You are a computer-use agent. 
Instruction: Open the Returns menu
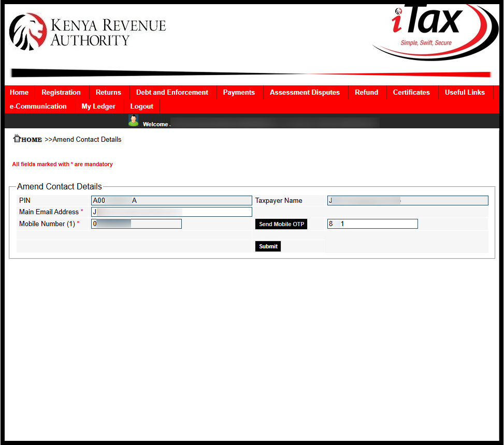(108, 92)
